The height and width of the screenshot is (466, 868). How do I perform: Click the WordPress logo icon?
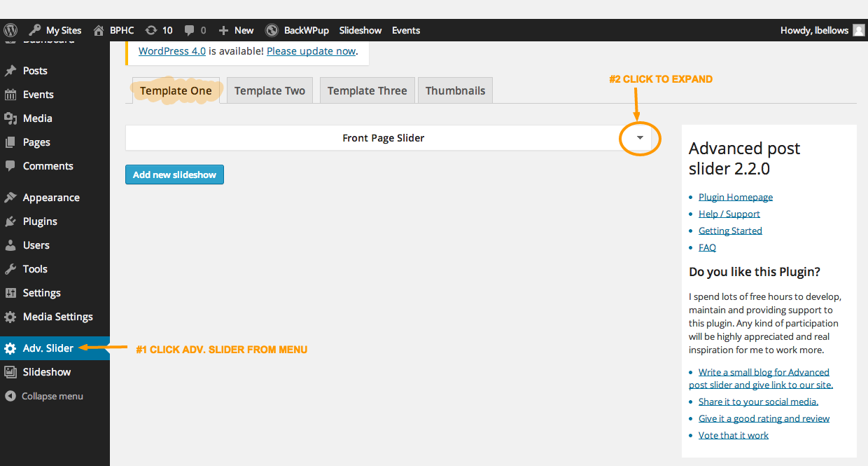pyautogui.click(x=10, y=30)
